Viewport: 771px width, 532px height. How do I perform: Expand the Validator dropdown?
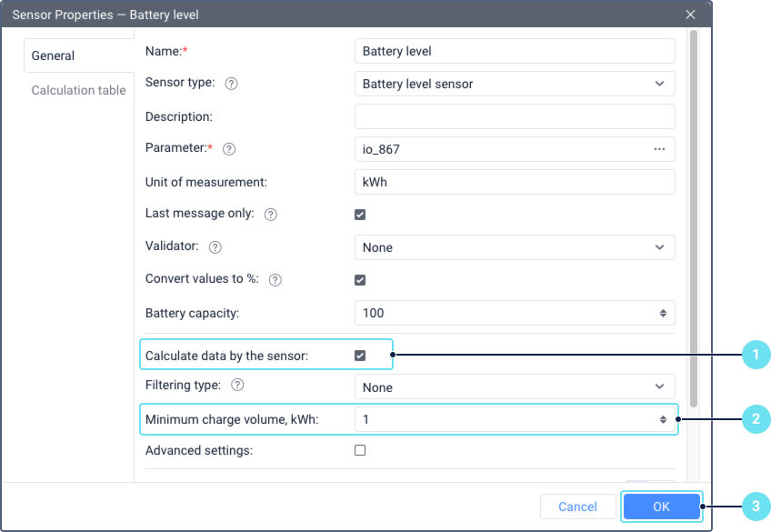click(514, 247)
